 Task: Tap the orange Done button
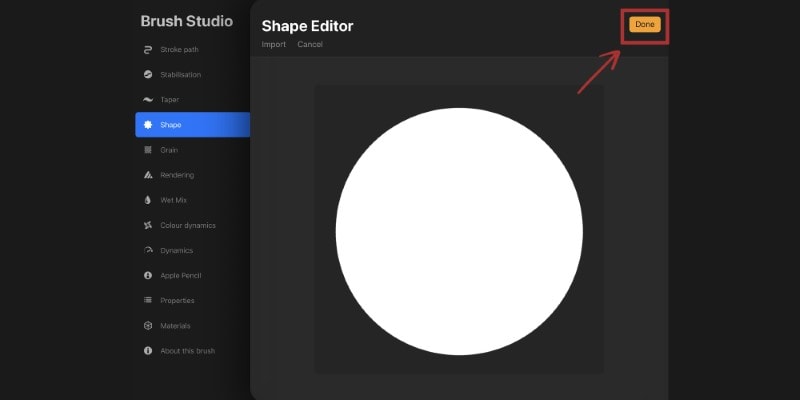point(644,24)
